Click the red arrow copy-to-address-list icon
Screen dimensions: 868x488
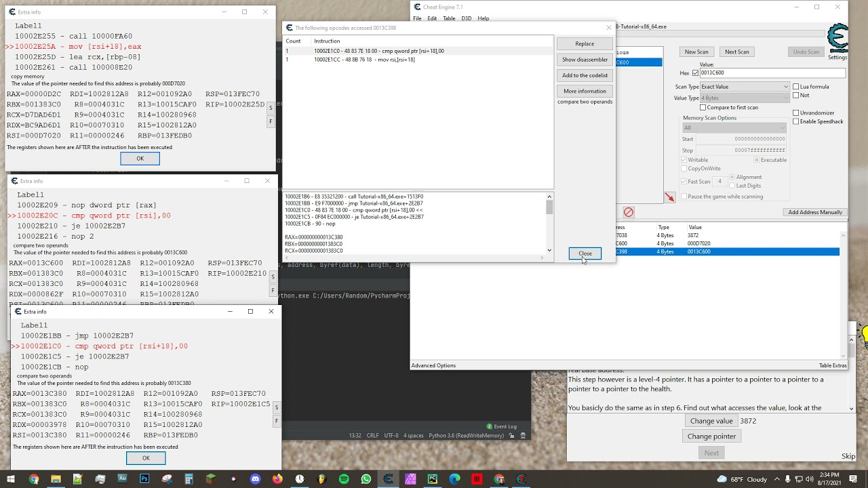670,197
